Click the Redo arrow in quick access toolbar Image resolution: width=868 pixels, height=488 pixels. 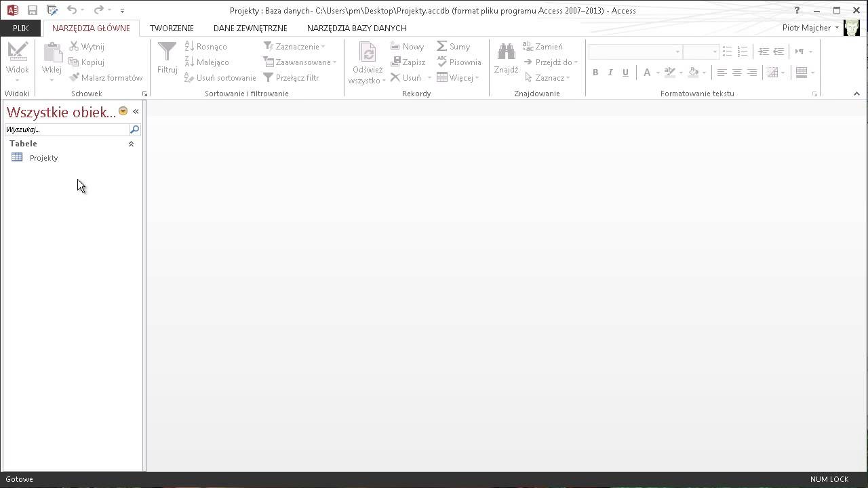click(x=98, y=10)
